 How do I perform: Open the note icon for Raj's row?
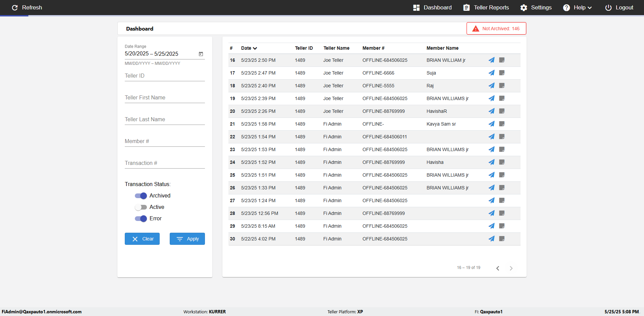pyautogui.click(x=502, y=86)
